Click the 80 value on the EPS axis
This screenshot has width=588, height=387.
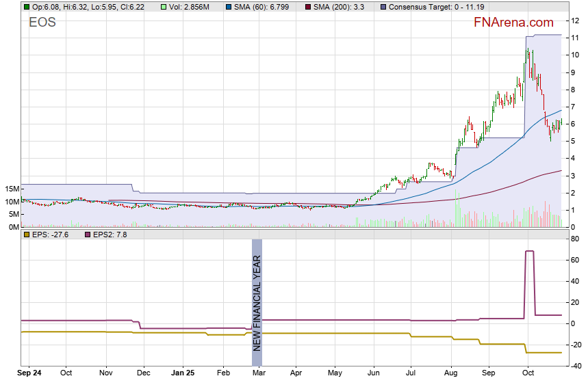click(x=576, y=239)
